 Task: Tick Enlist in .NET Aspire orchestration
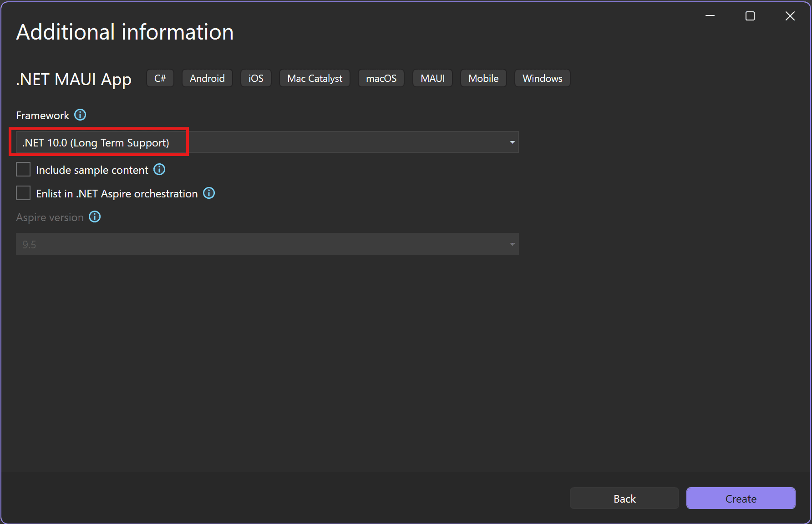pyautogui.click(x=23, y=193)
